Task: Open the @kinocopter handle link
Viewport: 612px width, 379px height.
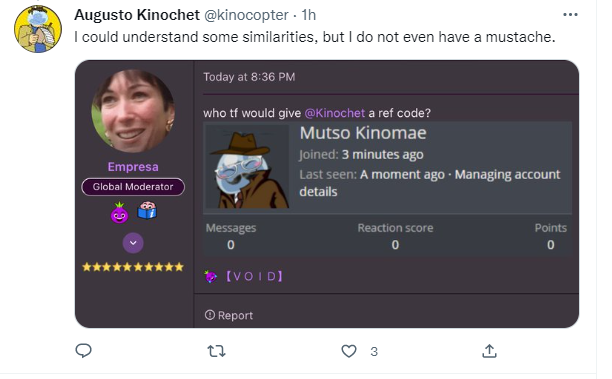Action: tap(246, 15)
